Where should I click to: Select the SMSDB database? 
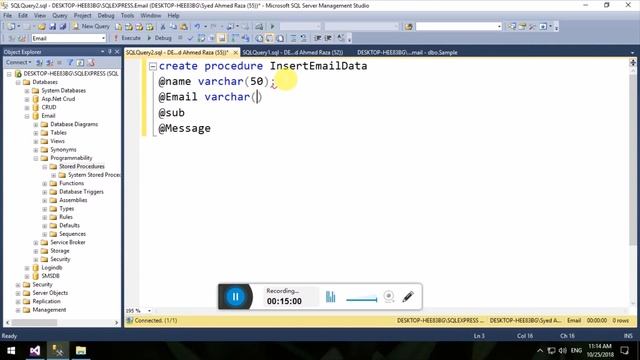(x=51, y=276)
